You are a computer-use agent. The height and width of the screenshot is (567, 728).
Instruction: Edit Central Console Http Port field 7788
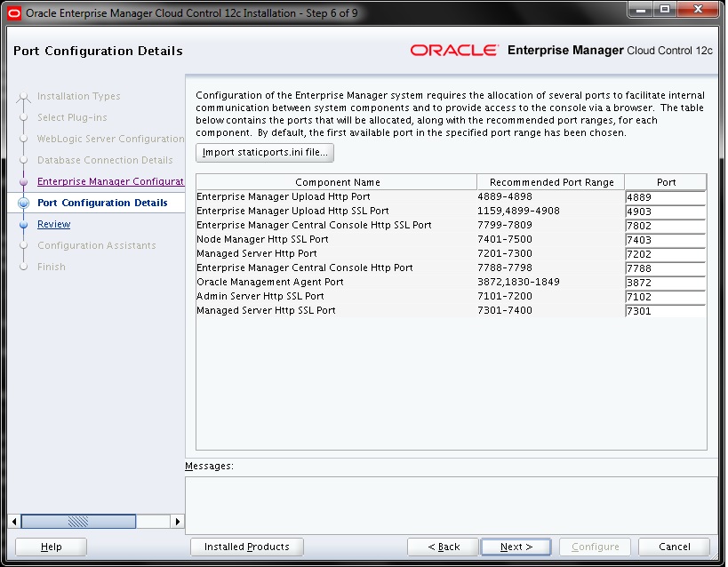coord(665,268)
